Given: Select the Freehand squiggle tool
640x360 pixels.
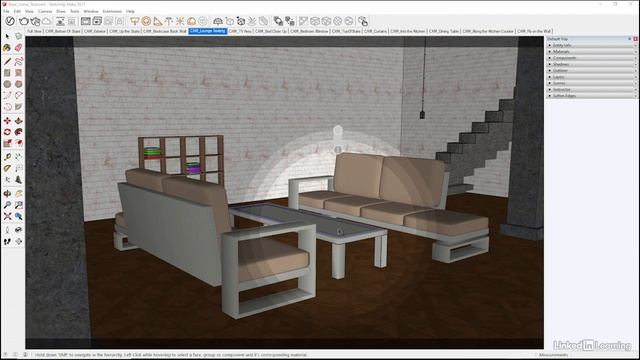Looking at the screenshot, I should [x=18, y=62].
